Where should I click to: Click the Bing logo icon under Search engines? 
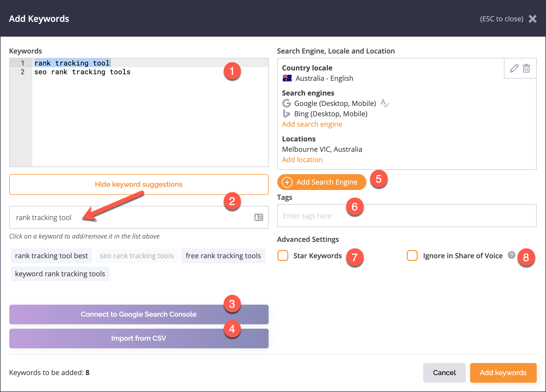[286, 114]
